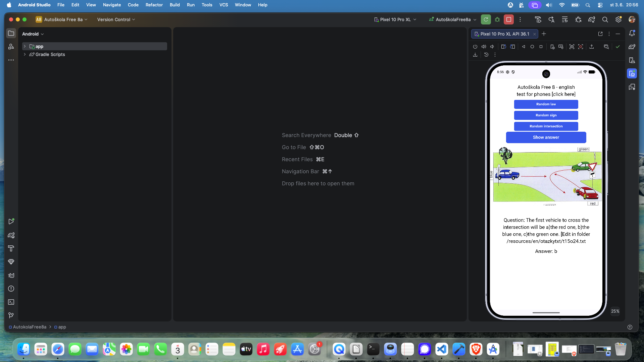Raise emulator volume with the volume up icon

pos(484,47)
